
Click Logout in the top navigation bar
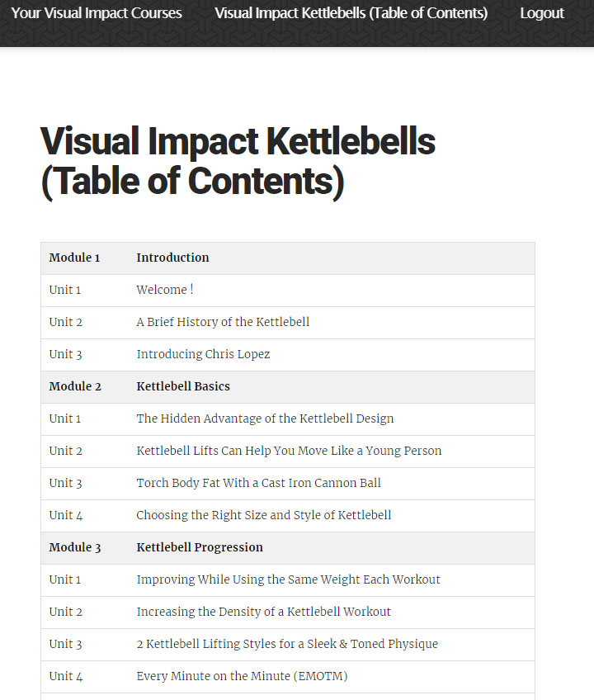[542, 13]
